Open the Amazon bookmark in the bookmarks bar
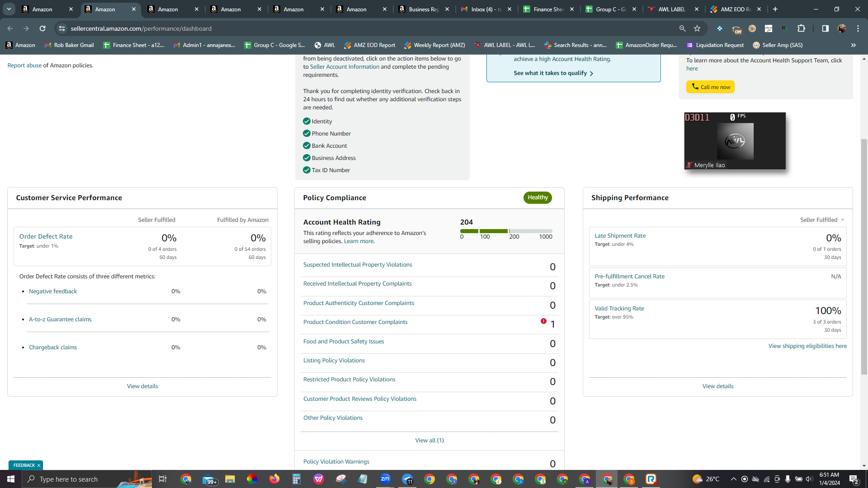 click(20, 45)
